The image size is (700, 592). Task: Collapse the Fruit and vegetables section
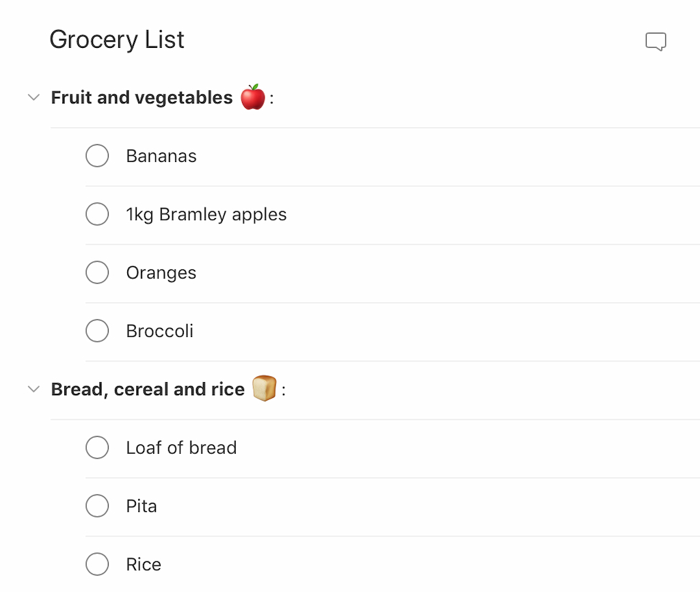point(33,97)
